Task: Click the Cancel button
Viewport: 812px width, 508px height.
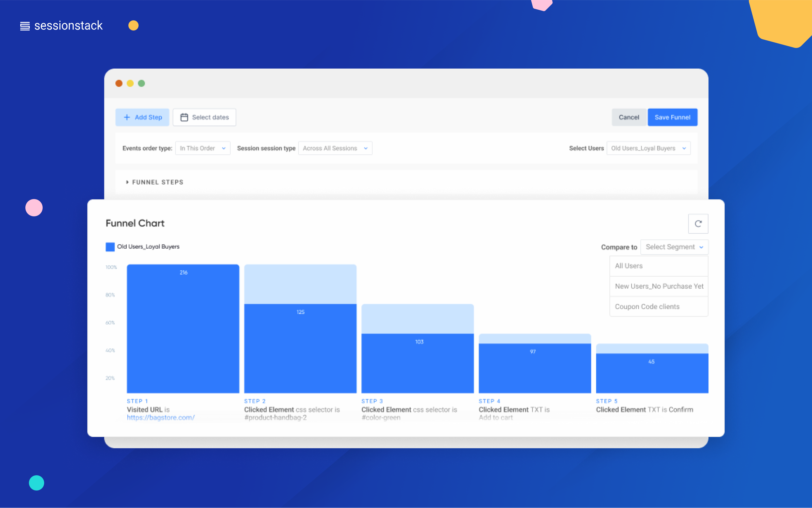Action: 629,117
